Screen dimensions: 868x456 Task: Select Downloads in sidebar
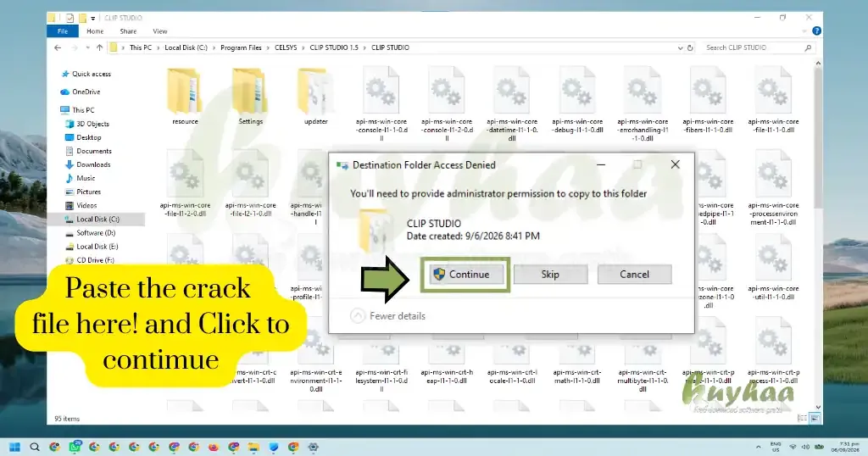(88, 164)
